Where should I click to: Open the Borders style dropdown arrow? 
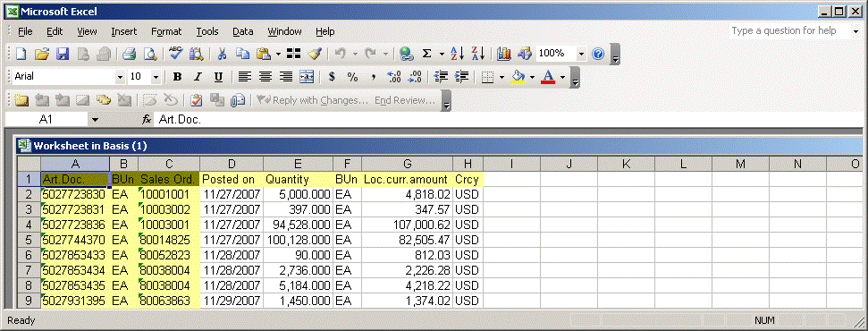click(x=501, y=77)
